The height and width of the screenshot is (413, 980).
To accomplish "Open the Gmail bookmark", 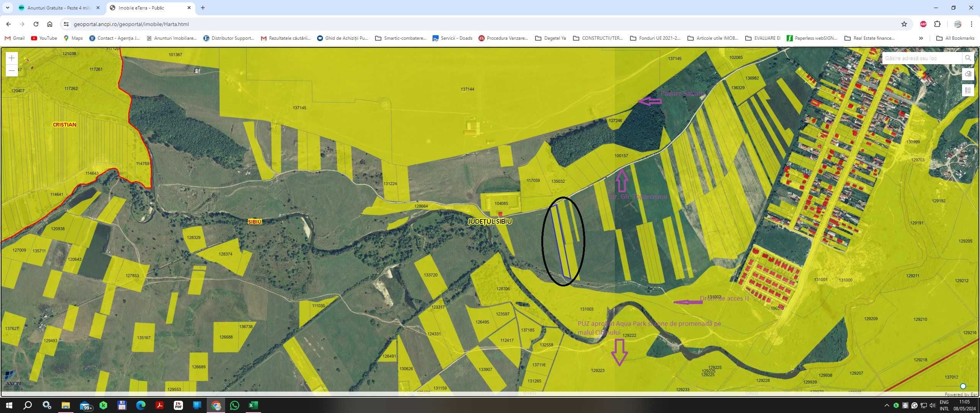I will coord(15,38).
